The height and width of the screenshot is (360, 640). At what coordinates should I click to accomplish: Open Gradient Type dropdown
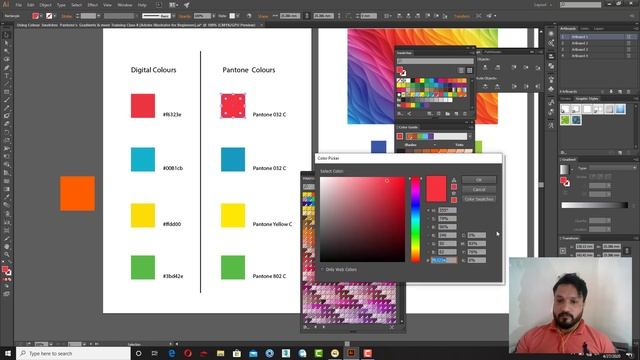pyautogui.click(x=613, y=168)
